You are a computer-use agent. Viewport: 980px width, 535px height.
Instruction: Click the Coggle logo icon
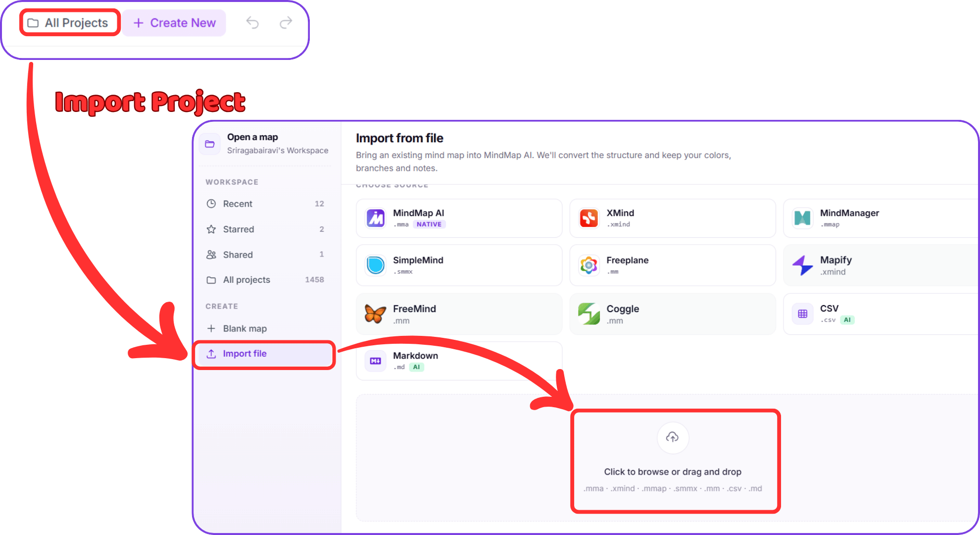589,314
